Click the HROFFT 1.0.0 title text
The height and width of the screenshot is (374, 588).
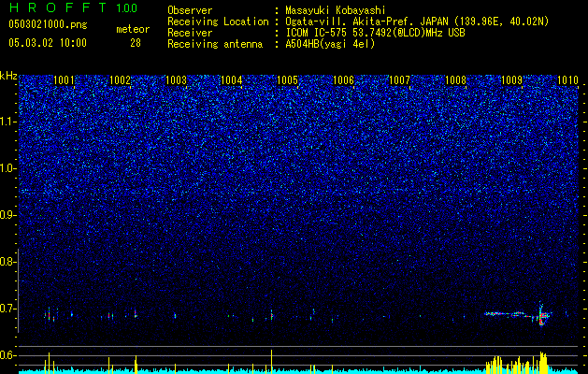click(x=73, y=7)
